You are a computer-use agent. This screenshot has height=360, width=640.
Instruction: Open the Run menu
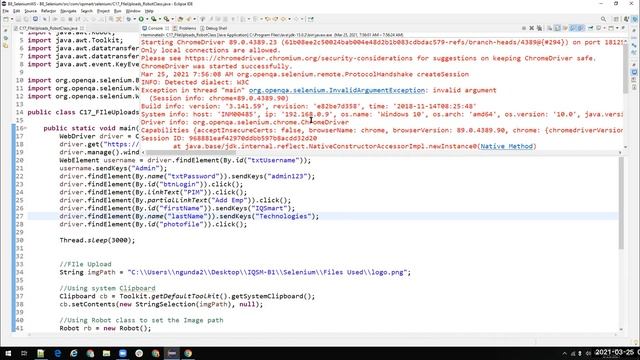[118, 11]
